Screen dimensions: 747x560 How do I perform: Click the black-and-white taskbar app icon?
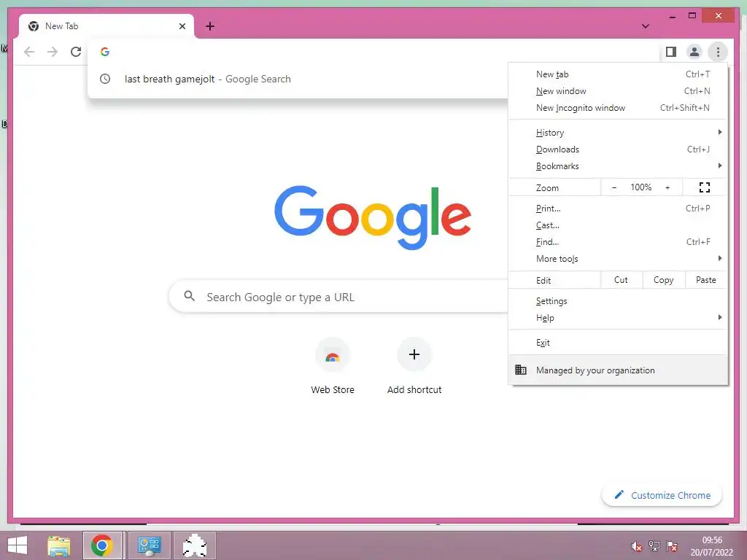tap(194, 545)
